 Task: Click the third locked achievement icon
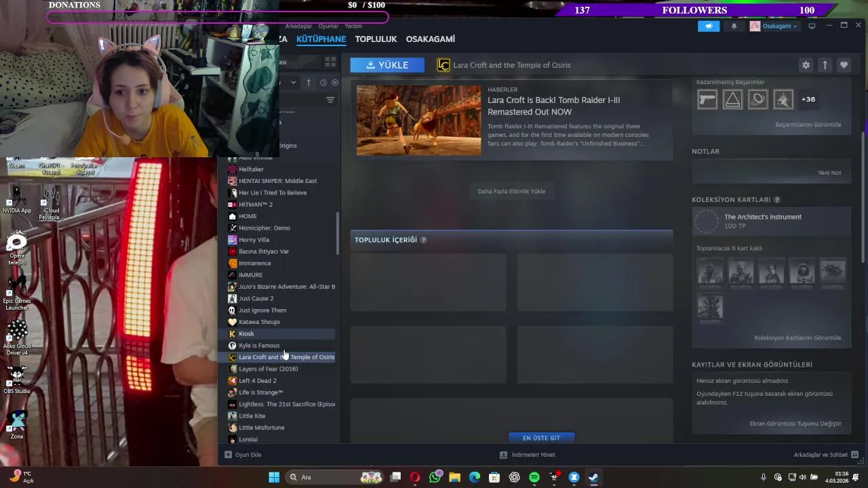tap(757, 99)
